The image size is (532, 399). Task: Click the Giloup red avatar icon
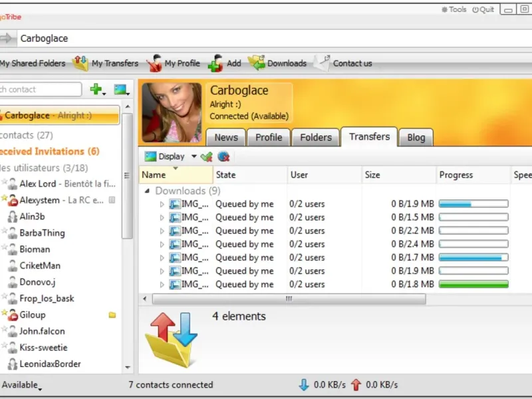(x=13, y=315)
